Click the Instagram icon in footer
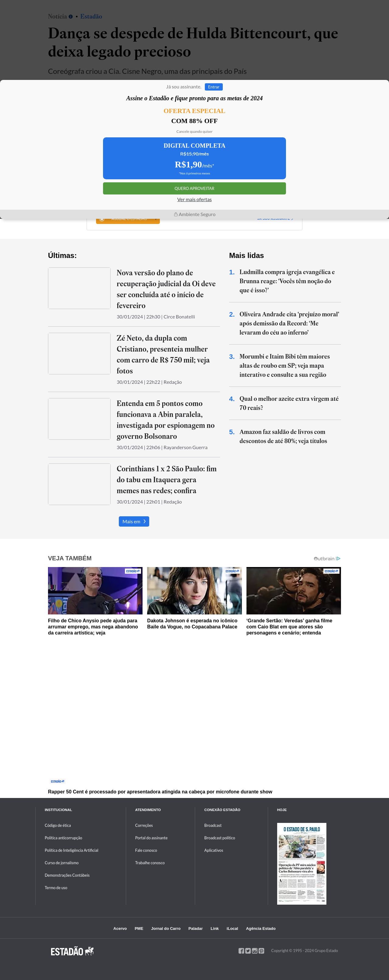This screenshot has height=980, width=389. 255,951
